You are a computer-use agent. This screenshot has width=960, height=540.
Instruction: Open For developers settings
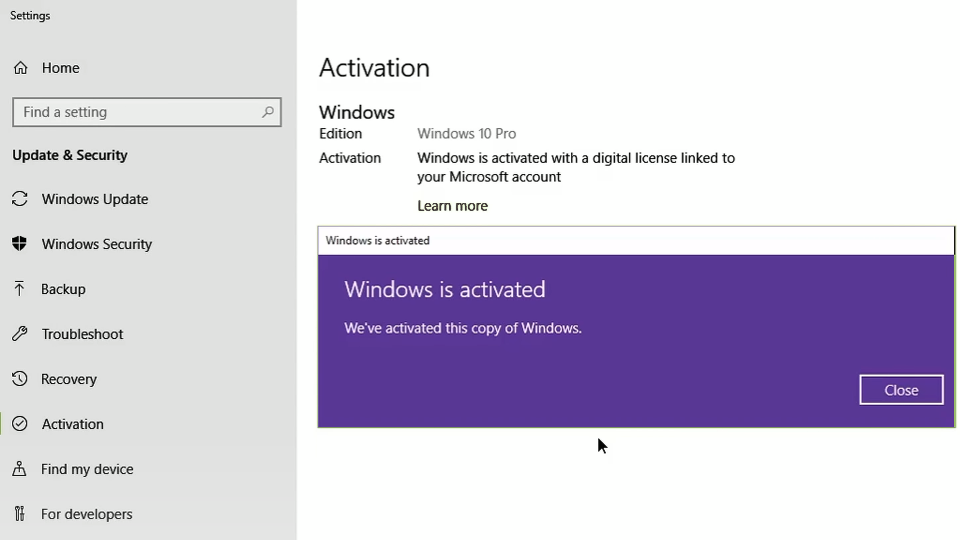coord(86,514)
